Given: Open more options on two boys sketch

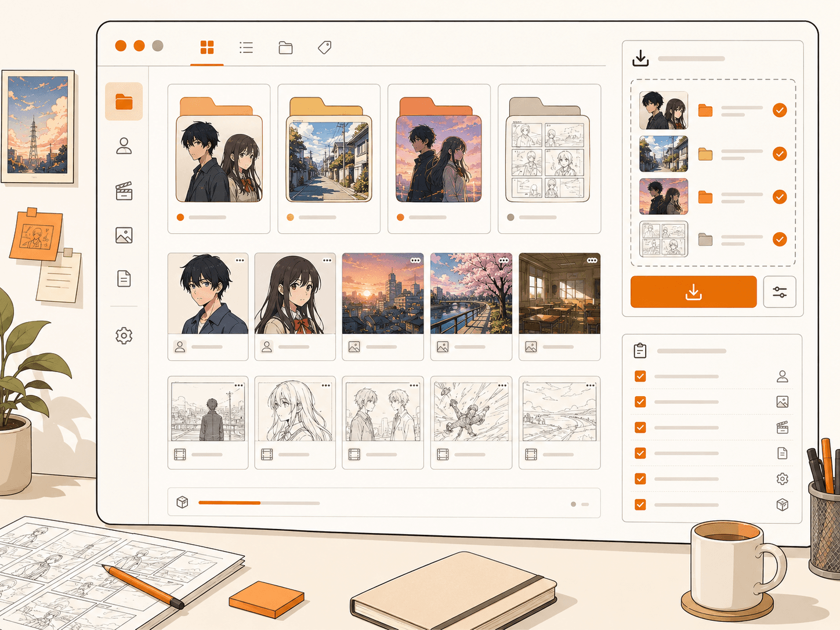Looking at the screenshot, I should (414, 385).
